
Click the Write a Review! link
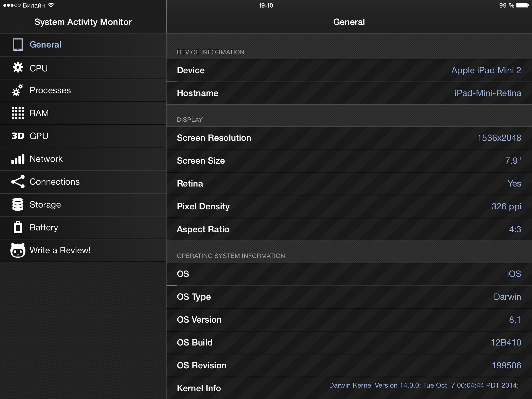tap(60, 250)
